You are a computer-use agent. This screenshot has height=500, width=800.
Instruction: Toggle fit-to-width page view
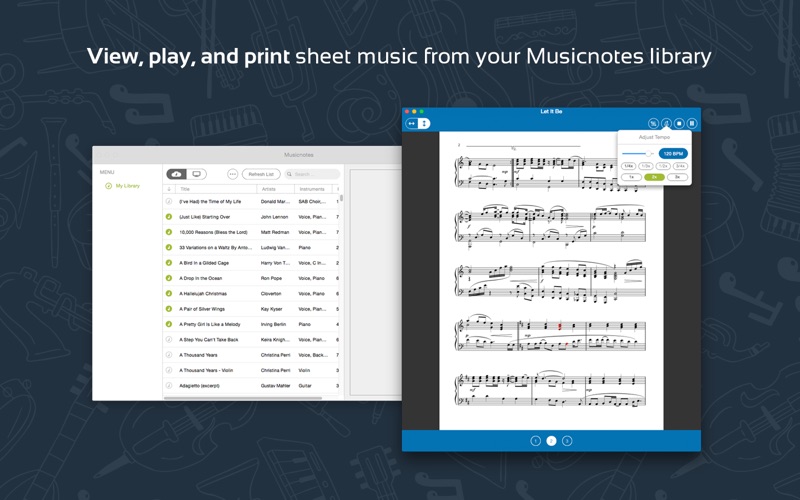(411, 123)
